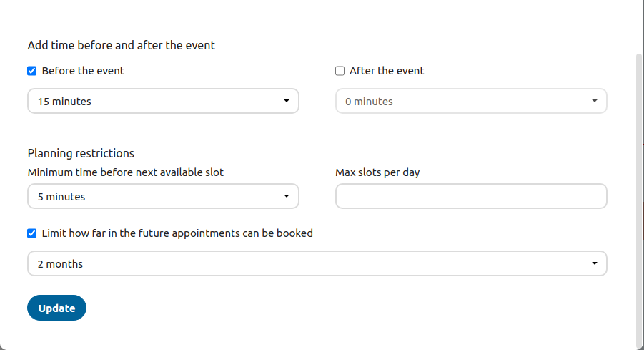Click the caret arrow on the 2 months dropdown
Viewport: 644px width, 350px height.
click(594, 263)
